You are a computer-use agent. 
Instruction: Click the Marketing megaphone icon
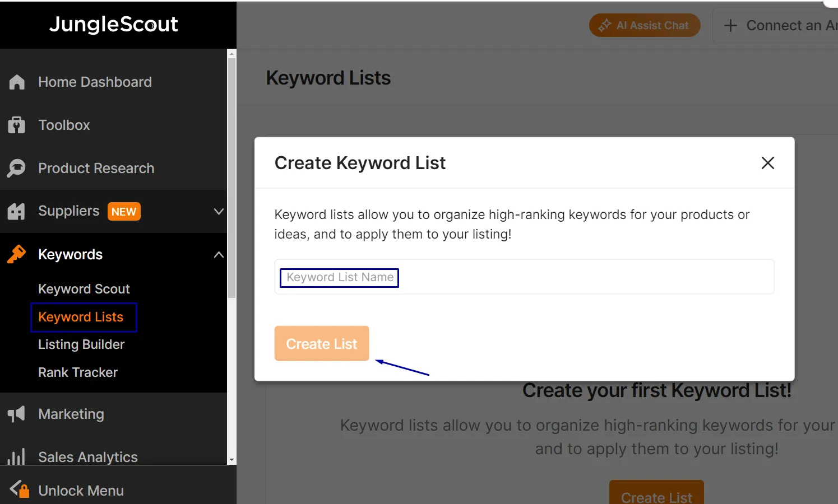(x=16, y=414)
